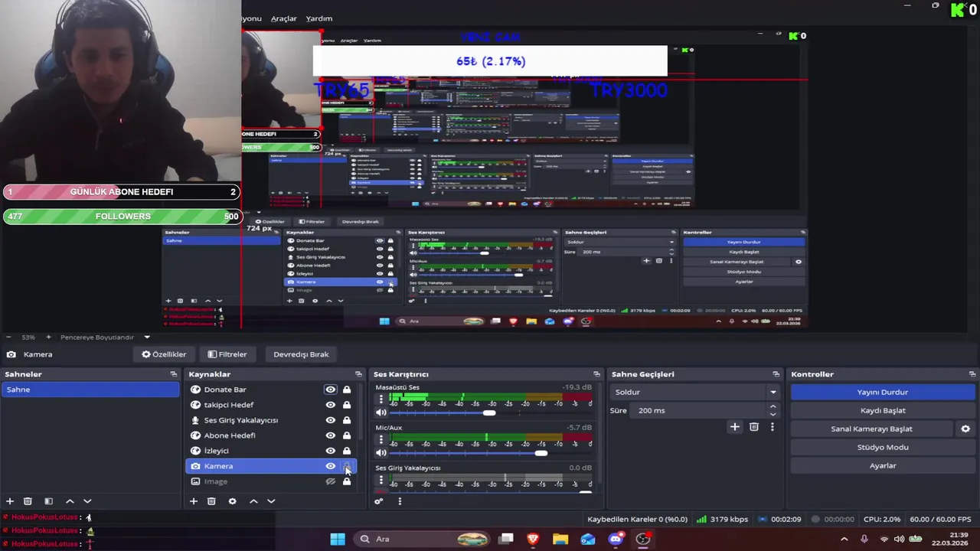Open scene filters icon in Sahneler toolbar
The width and height of the screenshot is (980, 551).
tap(48, 501)
